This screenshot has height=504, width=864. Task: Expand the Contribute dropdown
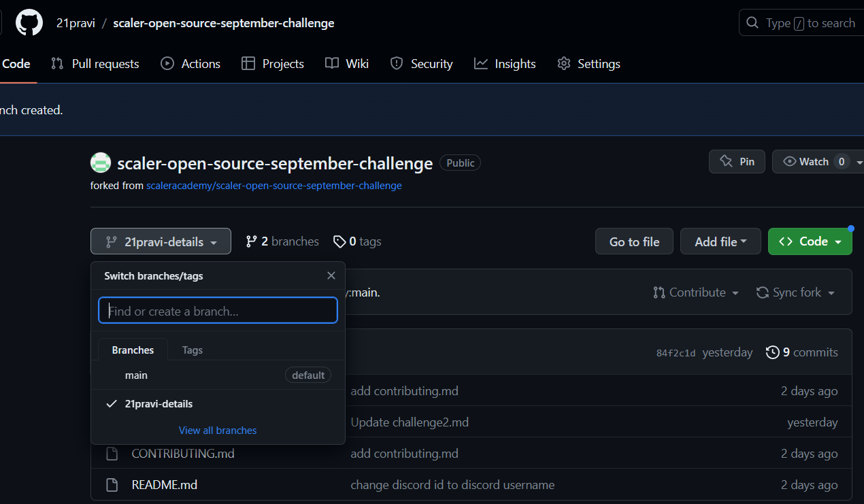(695, 292)
